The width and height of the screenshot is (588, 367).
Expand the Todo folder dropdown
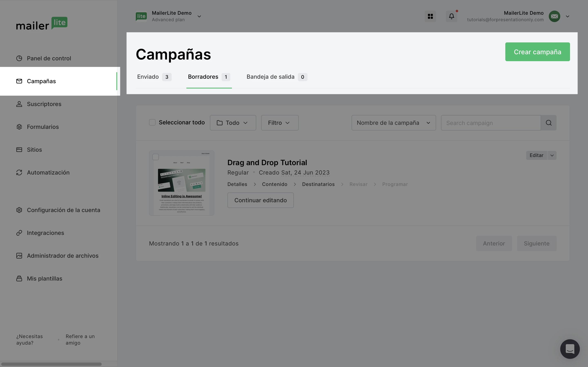click(x=233, y=123)
